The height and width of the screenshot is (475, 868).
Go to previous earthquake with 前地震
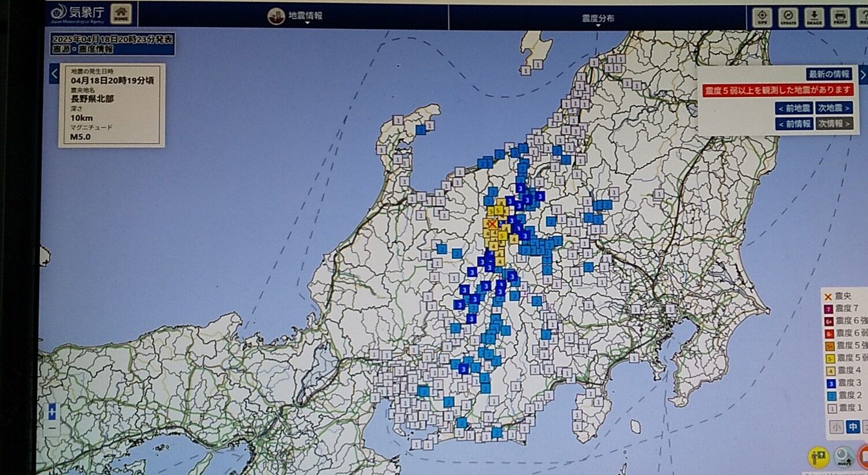(x=794, y=108)
